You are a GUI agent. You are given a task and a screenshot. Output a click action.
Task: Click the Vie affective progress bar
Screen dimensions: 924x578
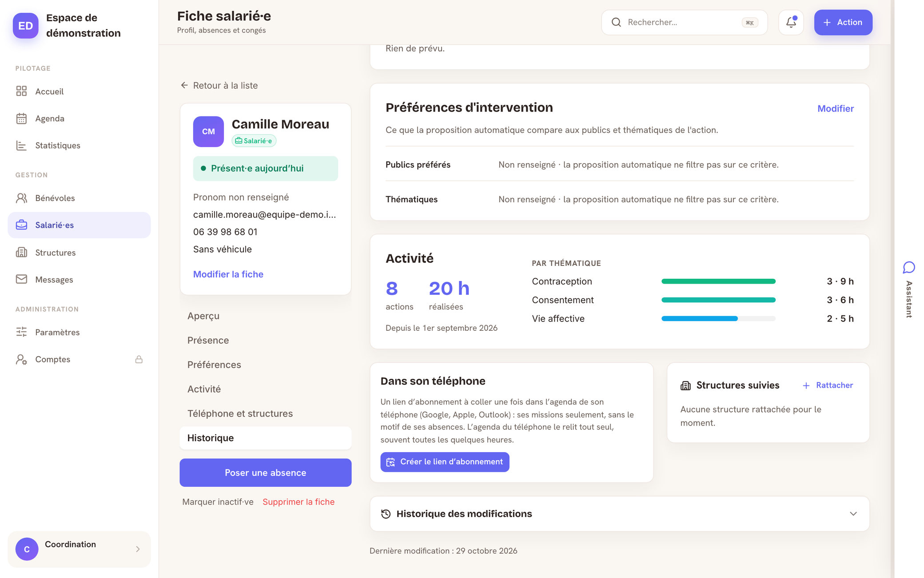[718, 319]
